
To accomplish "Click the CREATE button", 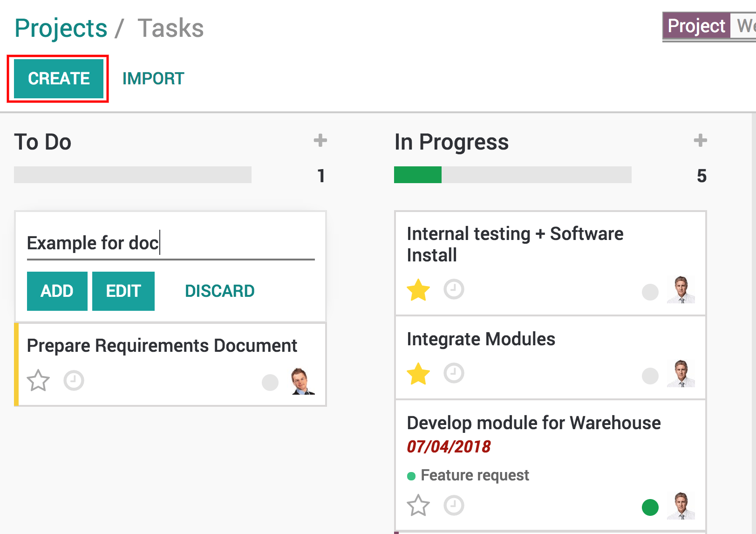I will (x=57, y=78).
